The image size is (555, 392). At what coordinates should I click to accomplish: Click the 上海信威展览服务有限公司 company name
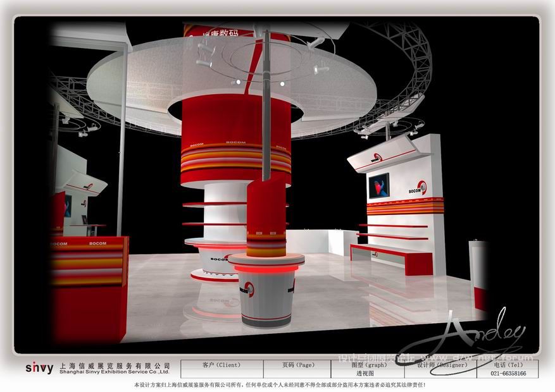pos(115,366)
